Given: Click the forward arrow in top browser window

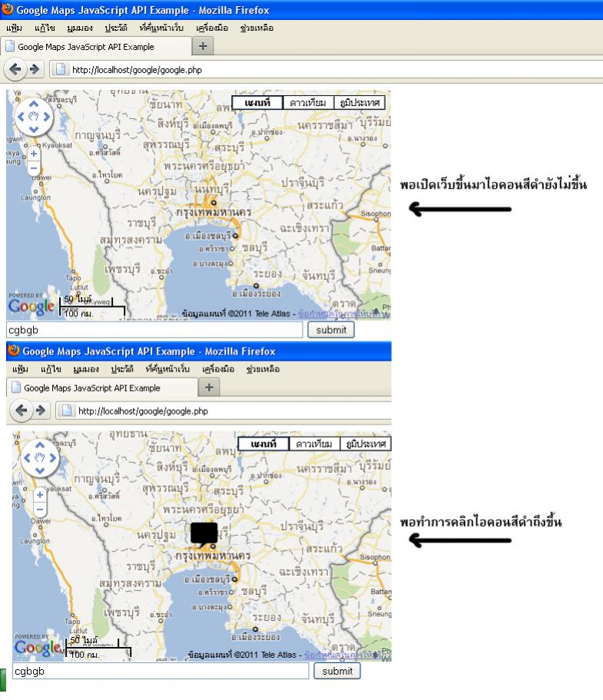Looking at the screenshot, I should [x=35, y=69].
